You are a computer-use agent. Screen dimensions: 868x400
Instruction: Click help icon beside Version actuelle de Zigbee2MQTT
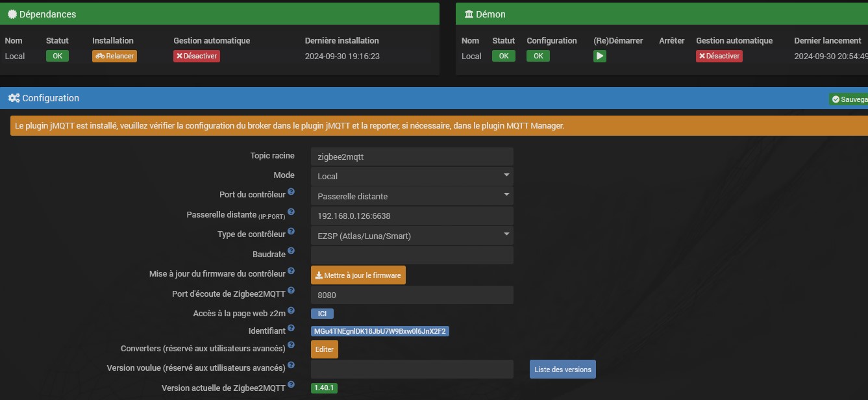coord(291,386)
